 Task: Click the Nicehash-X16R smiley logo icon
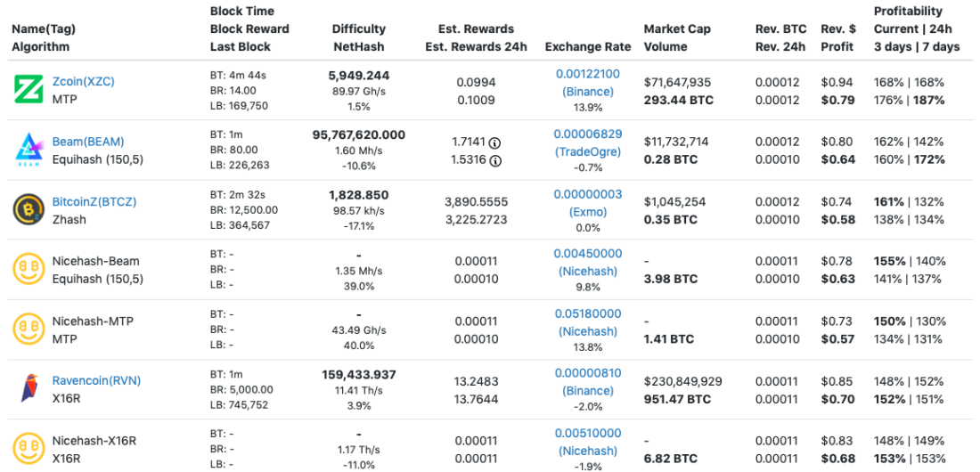tap(29, 448)
